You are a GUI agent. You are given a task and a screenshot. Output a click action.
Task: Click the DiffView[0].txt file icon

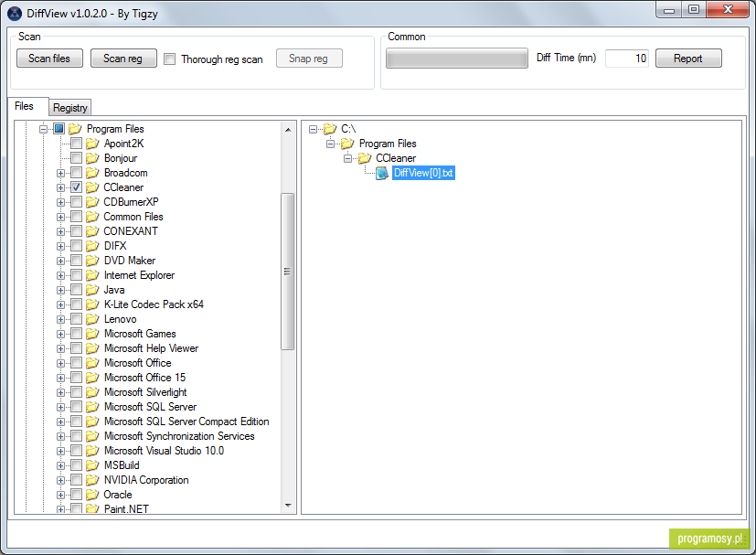pyautogui.click(x=382, y=173)
